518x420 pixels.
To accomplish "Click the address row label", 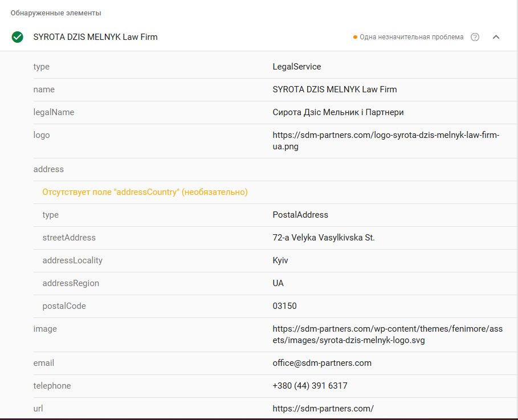I will coord(48,169).
